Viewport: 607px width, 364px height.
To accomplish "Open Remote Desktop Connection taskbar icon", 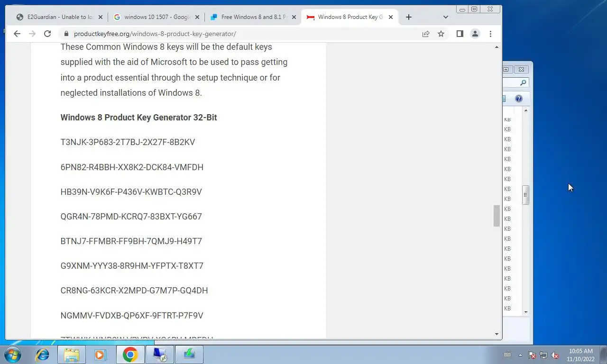I will [x=160, y=355].
